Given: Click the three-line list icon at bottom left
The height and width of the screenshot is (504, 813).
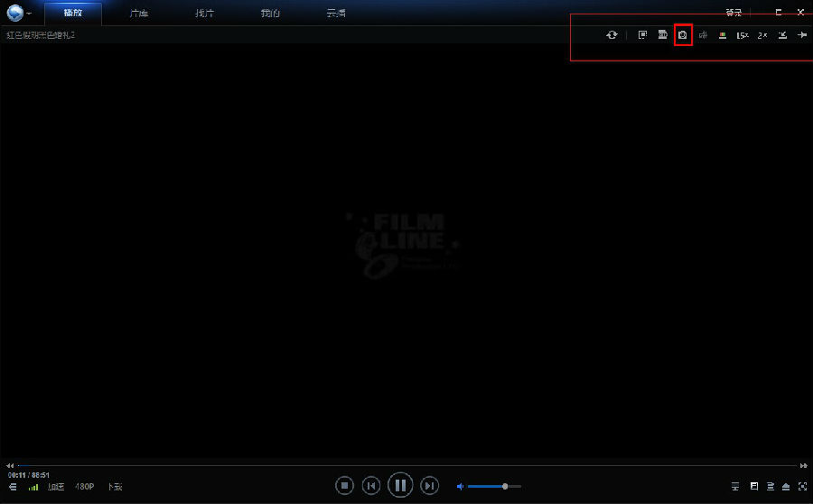Looking at the screenshot, I should tap(13, 487).
